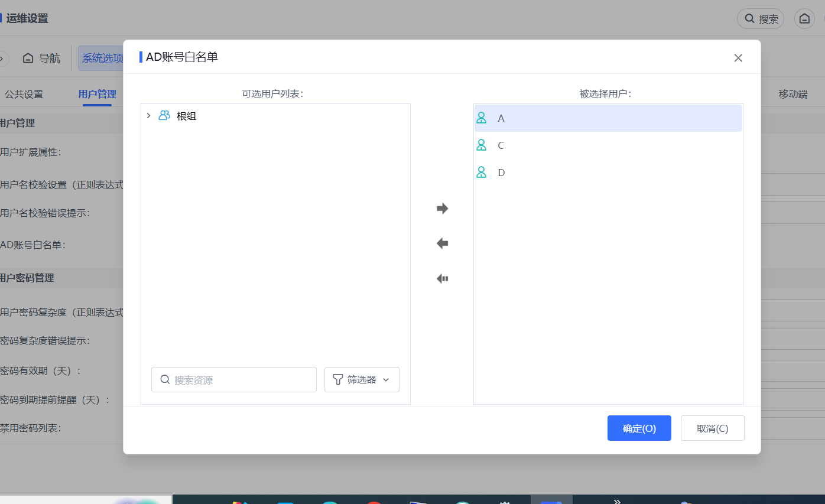825x504 pixels.
Task: Click the remove-all left arrow button
Action: [442, 279]
